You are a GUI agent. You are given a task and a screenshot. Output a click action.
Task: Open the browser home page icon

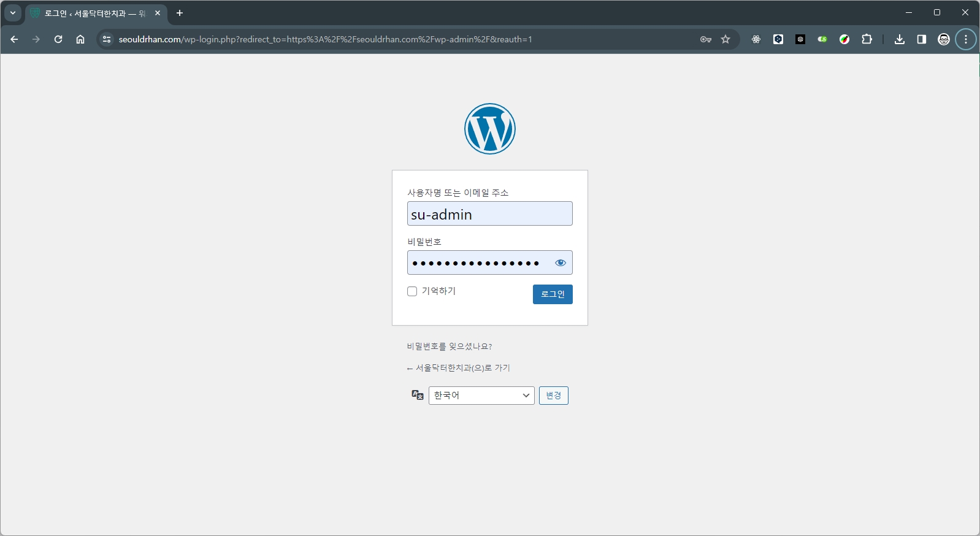[x=80, y=39]
